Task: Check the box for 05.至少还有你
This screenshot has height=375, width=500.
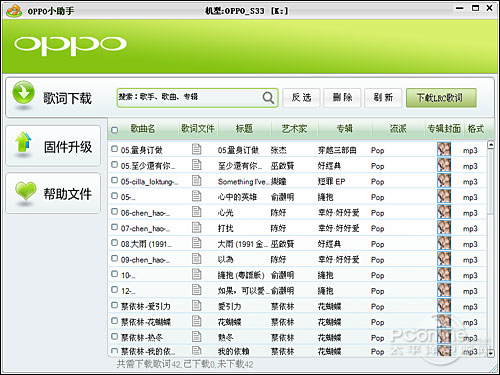Action: pos(115,164)
